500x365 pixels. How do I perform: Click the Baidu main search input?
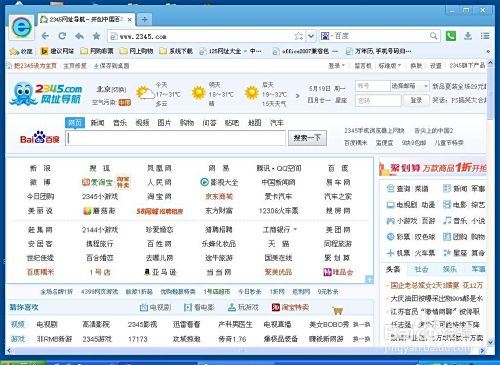[175, 138]
